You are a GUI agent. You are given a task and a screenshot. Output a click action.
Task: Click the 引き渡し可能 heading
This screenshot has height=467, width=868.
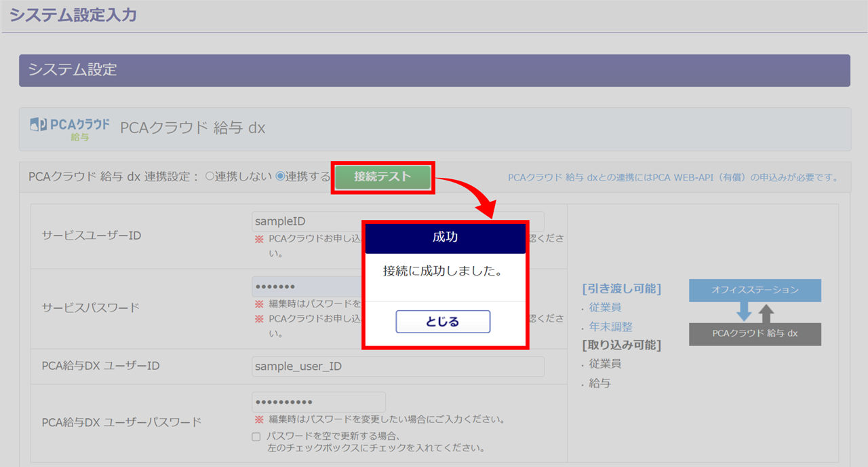[x=621, y=288]
